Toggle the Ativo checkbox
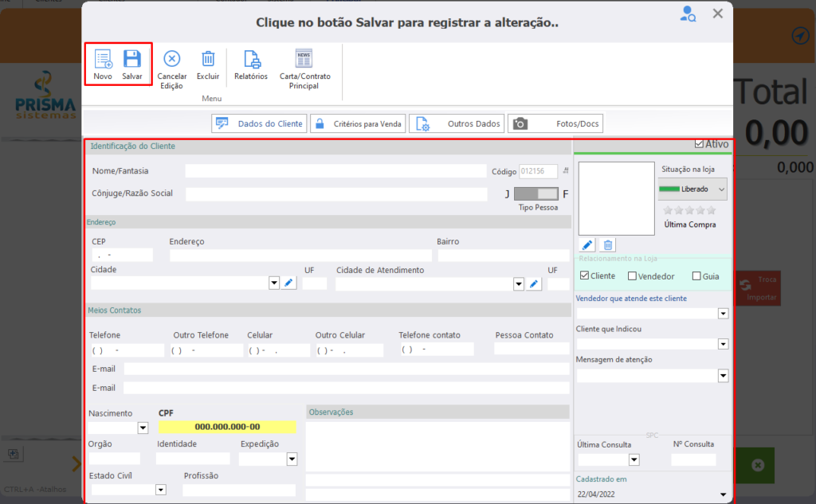Viewport: 816px width, 504px height. pos(700,144)
